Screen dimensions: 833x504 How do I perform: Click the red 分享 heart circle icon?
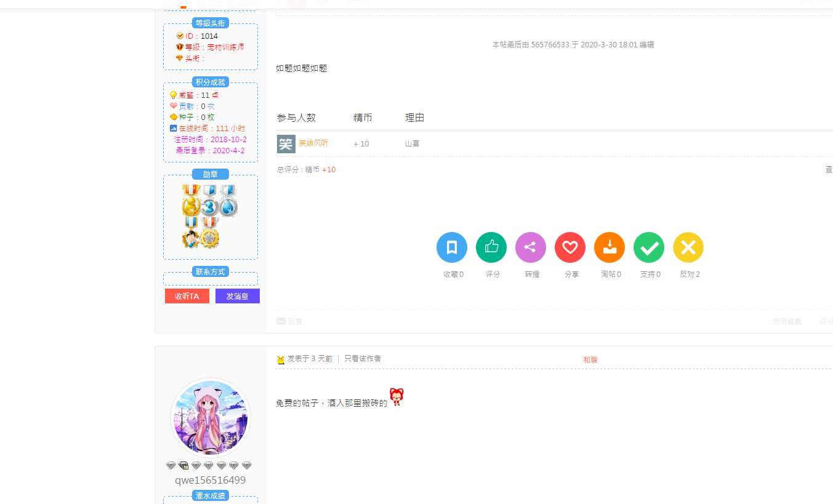[x=570, y=247]
